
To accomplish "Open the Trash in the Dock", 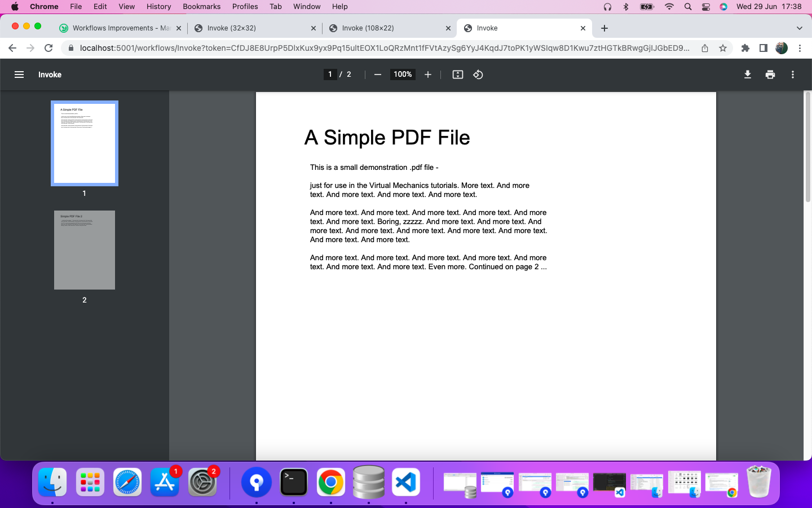I will [x=758, y=481].
